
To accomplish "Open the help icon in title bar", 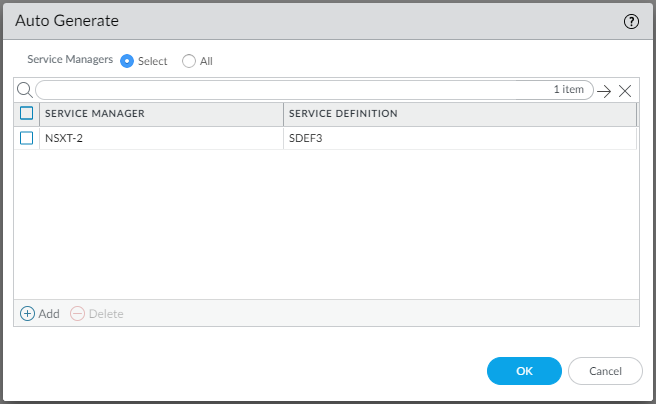I will point(631,21).
